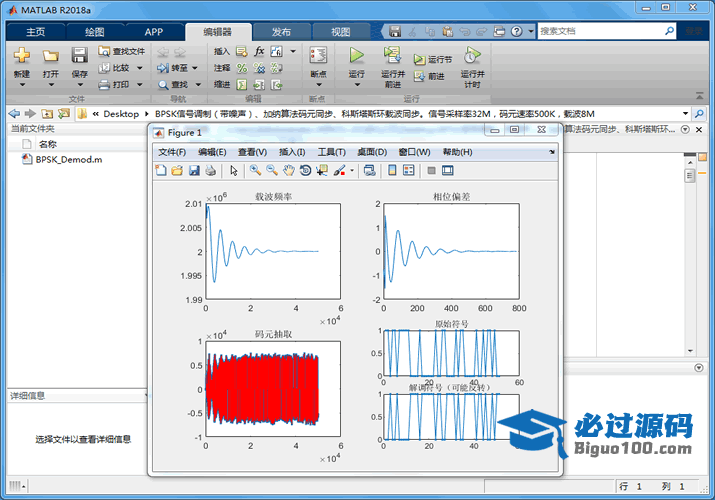This screenshot has width=715, height=500.
Task: Toggle Hide Plot Tools icon in Figure 1
Action: click(x=431, y=170)
